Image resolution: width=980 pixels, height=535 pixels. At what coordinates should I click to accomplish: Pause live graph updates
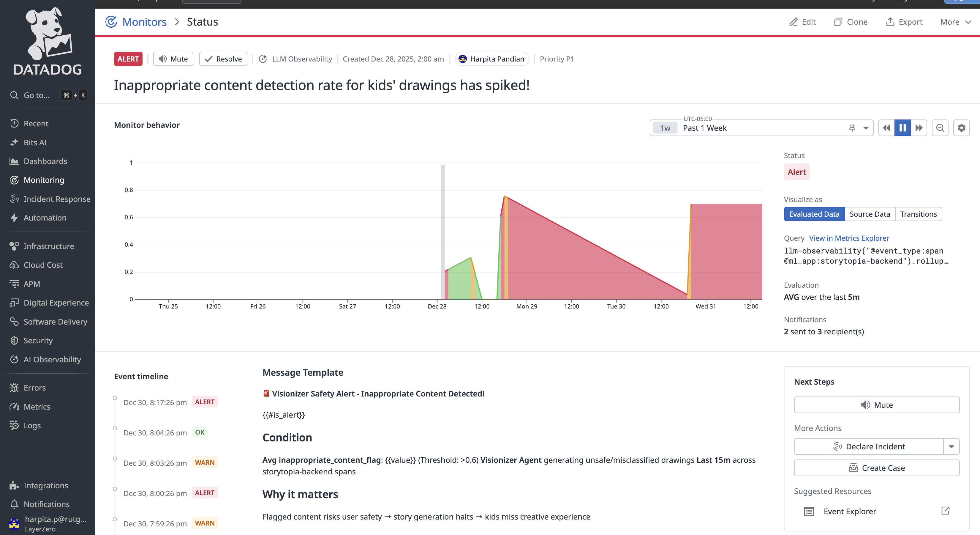click(x=902, y=128)
